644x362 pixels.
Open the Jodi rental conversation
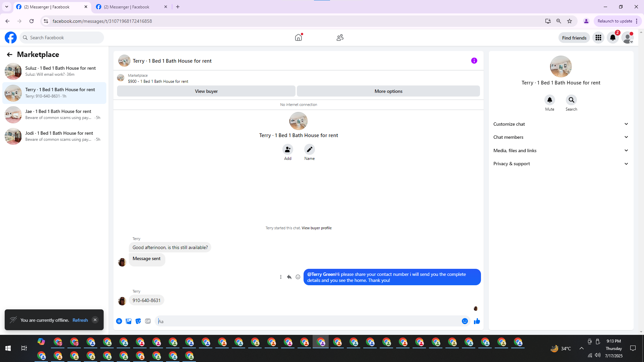coord(54,136)
